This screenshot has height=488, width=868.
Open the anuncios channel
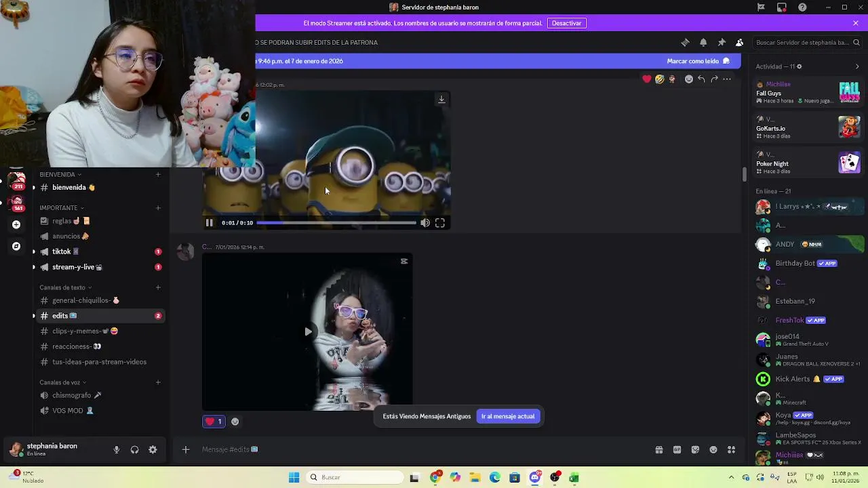coord(100,236)
